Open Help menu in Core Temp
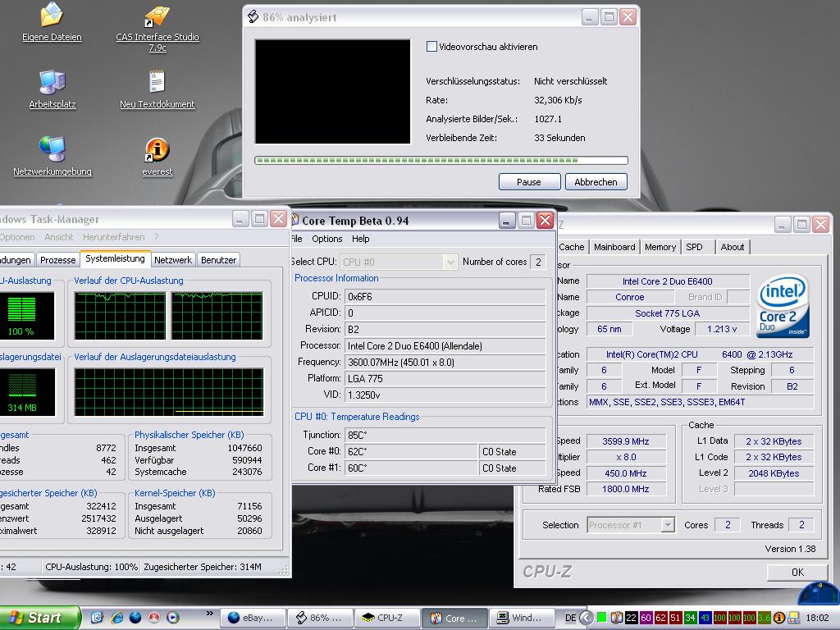Image resolution: width=840 pixels, height=630 pixels. (361, 239)
